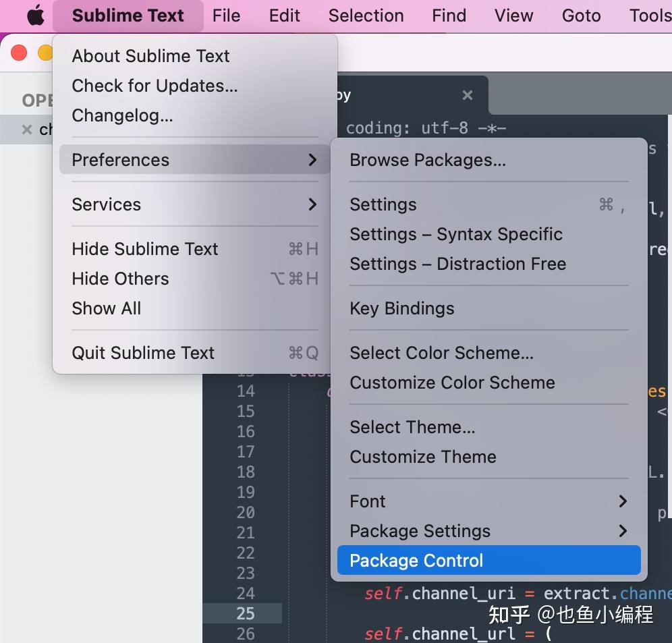Close the open file tab
This screenshot has height=643, width=672.
(467, 95)
